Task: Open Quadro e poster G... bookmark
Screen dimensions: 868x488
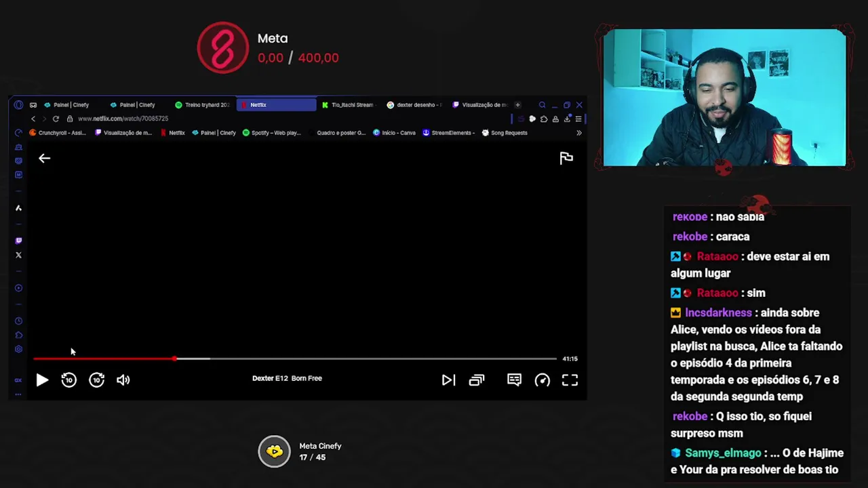Action: [x=337, y=133]
